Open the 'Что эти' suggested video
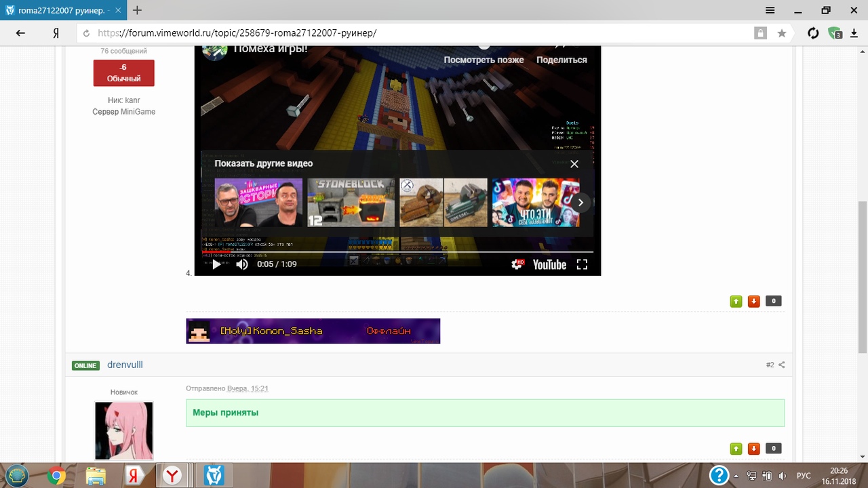Viewport: 868px width, 488px height. pyautogui.click(x=536, y=202)
